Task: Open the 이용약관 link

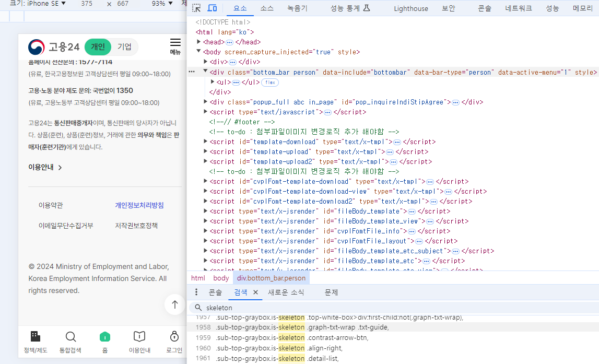Action: tap(51, 205)
